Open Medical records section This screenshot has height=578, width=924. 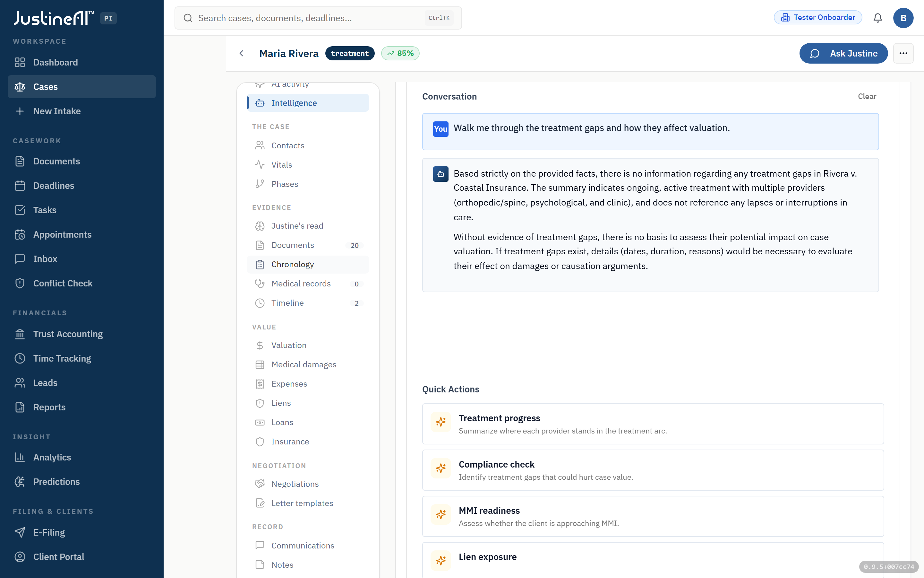(x=308, y=284)
